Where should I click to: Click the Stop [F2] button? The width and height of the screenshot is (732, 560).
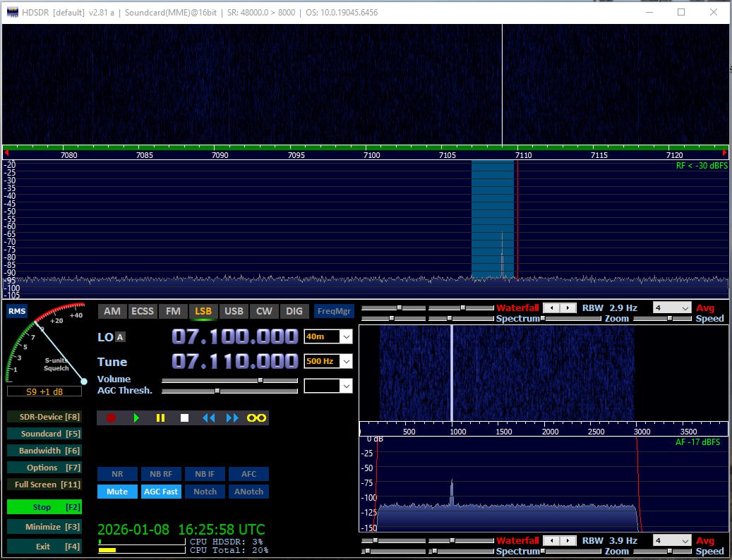click(44, 506)
